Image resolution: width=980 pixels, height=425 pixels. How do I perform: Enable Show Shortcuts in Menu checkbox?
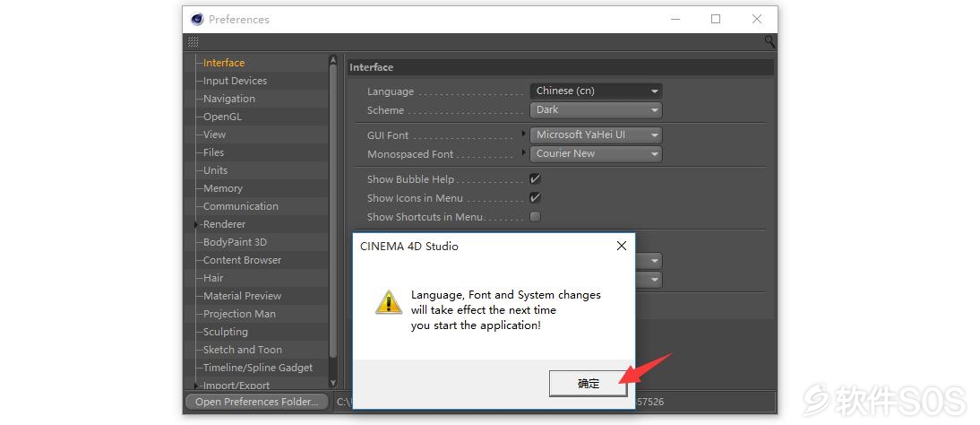[x=535, y=217]
